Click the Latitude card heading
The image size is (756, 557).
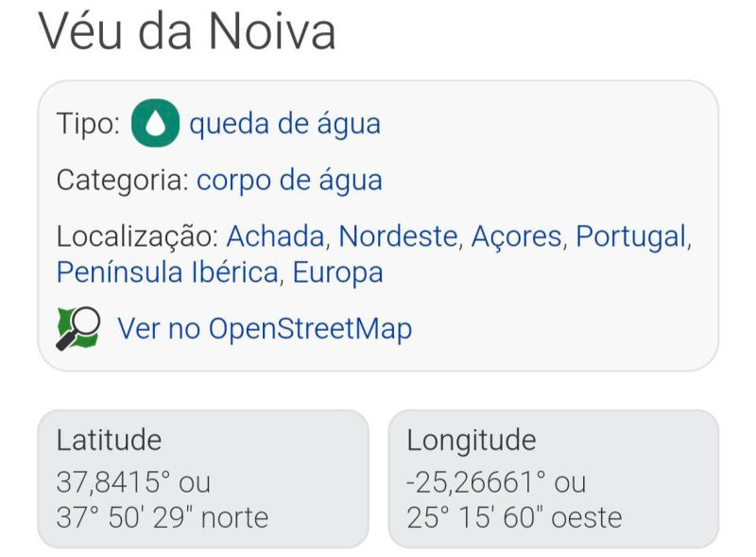tap(109, 441)
